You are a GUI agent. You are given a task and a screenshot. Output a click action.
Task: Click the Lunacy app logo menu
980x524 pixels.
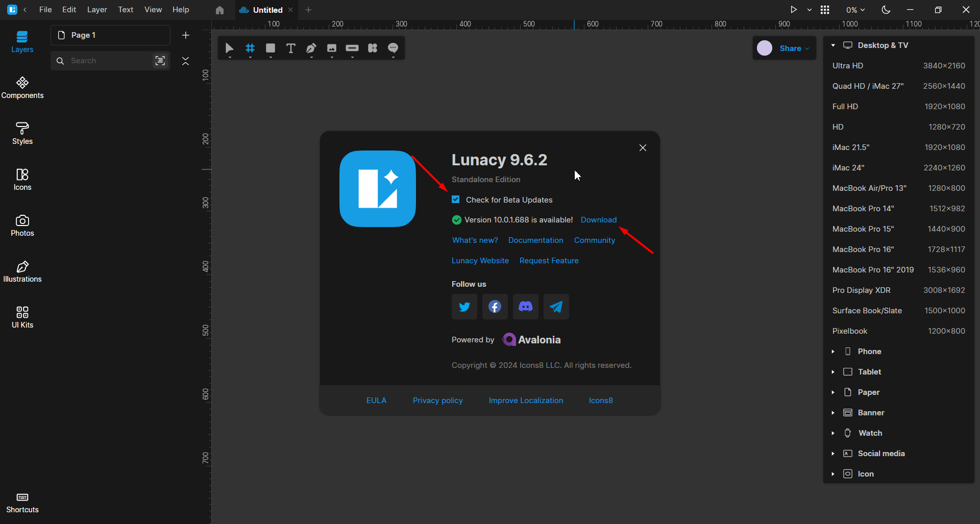click(12, 10)
